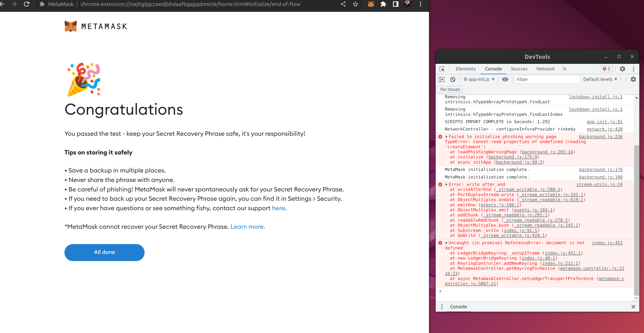Click the error counter badge showing 3
Viewport: 644px width, 333px height.
tap(606, 69)
